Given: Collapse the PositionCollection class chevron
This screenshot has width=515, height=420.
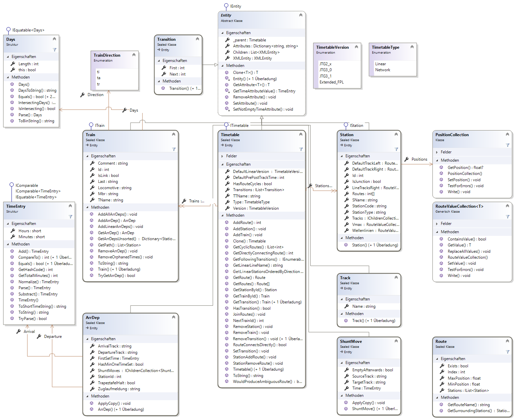Looking at the screenshot, I should pyautogui.click(x=507, y=134).
